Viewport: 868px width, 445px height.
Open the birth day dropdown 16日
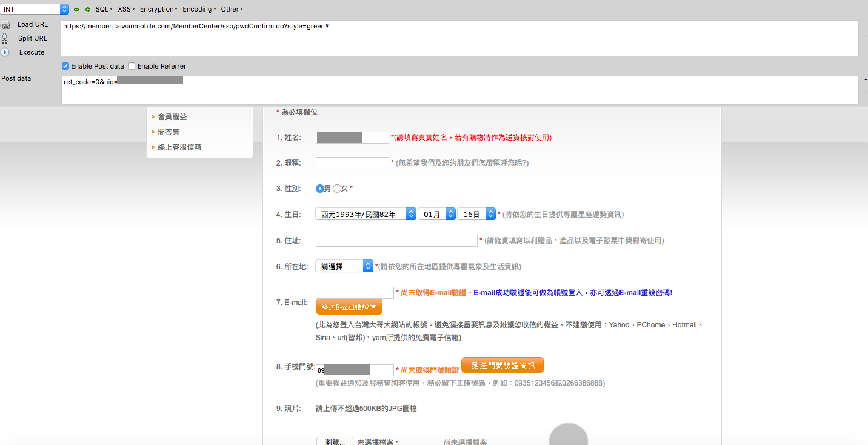pyautogui.click(x=476, y=214)
